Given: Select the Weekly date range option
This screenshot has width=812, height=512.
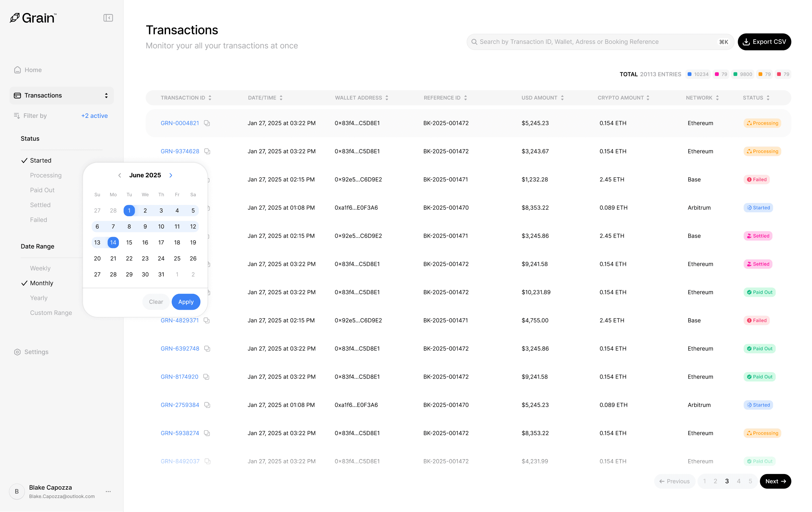Looking at the screenshot, I should coord(40,268).
